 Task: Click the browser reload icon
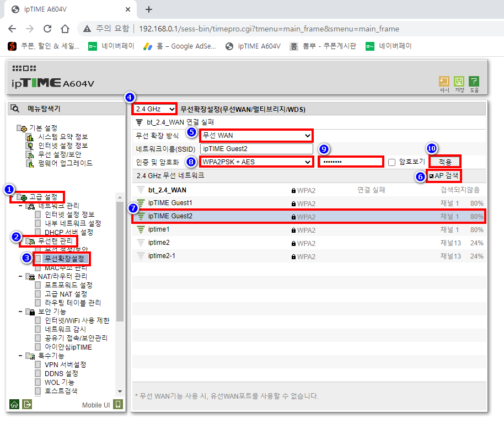47,29
